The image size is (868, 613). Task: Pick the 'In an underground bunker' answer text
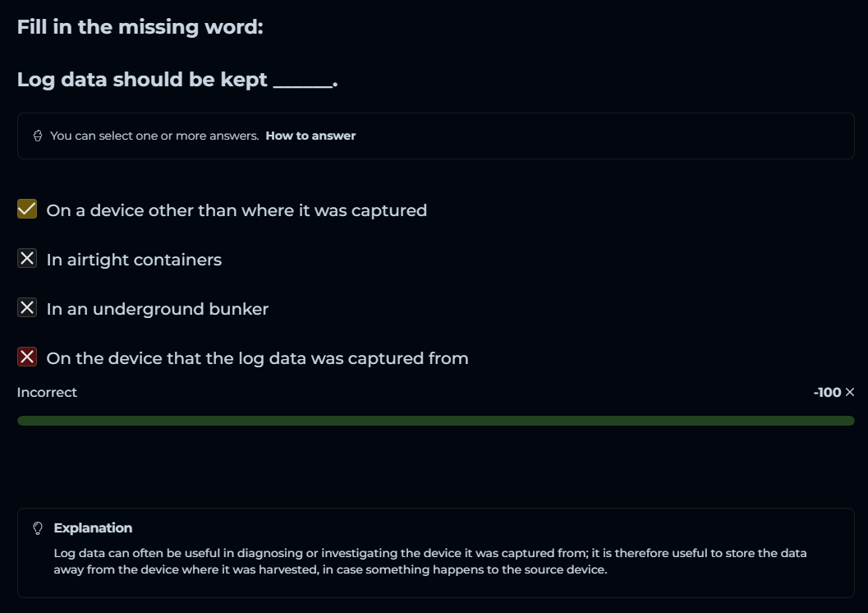click(x=158, y=309)
